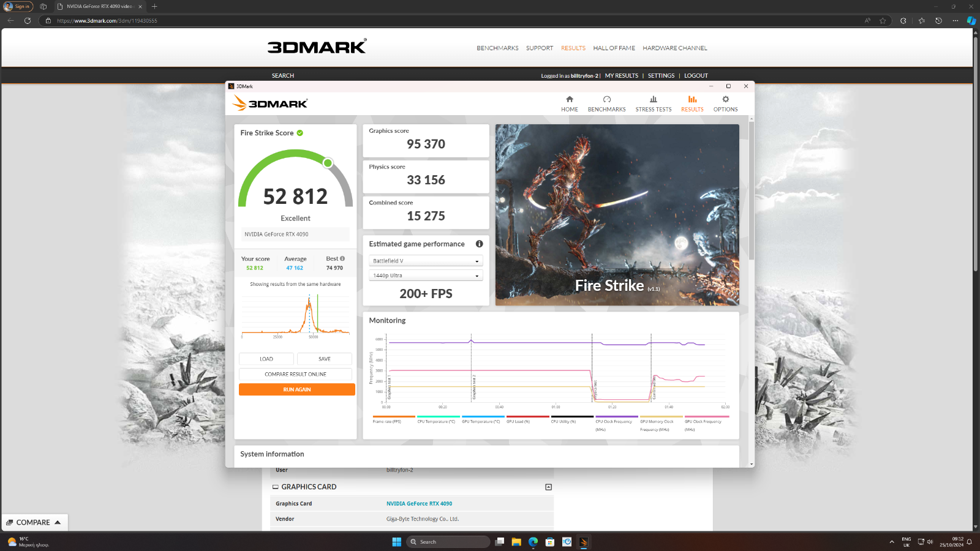Toggle GPU Memory Clock Frequency legend
The width and height of the screenshot is (980, 551).
coord(661,424)
